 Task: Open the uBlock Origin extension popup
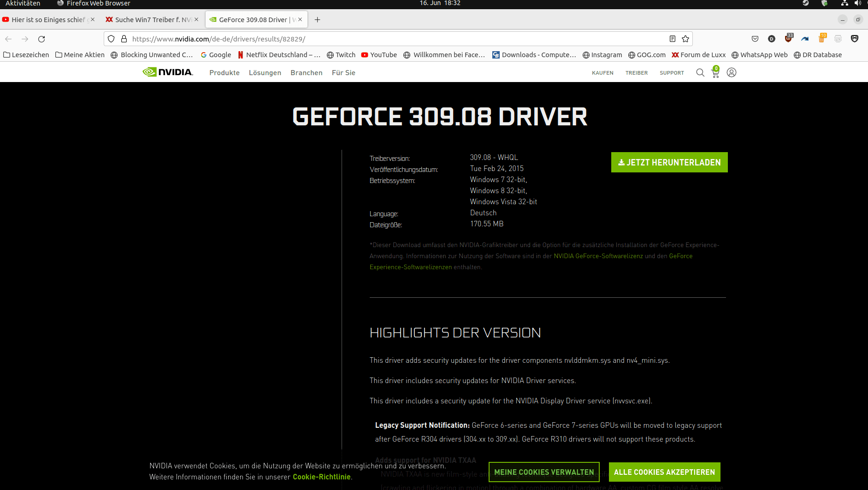click(789, 38)
